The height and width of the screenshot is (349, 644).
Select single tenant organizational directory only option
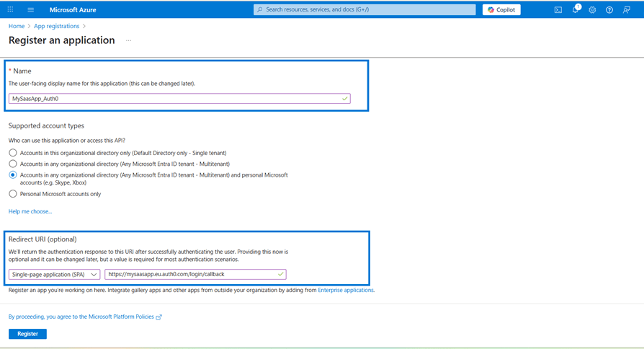coord(13,153)
